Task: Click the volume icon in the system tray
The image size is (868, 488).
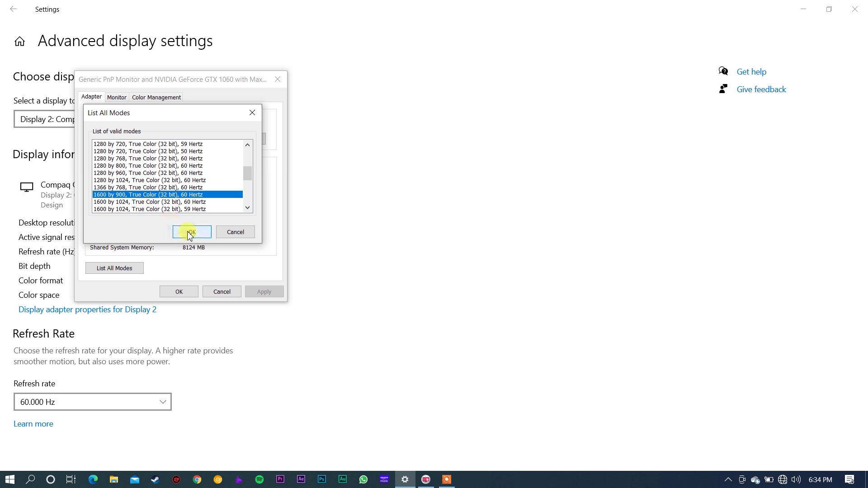Action: [795, 480]
